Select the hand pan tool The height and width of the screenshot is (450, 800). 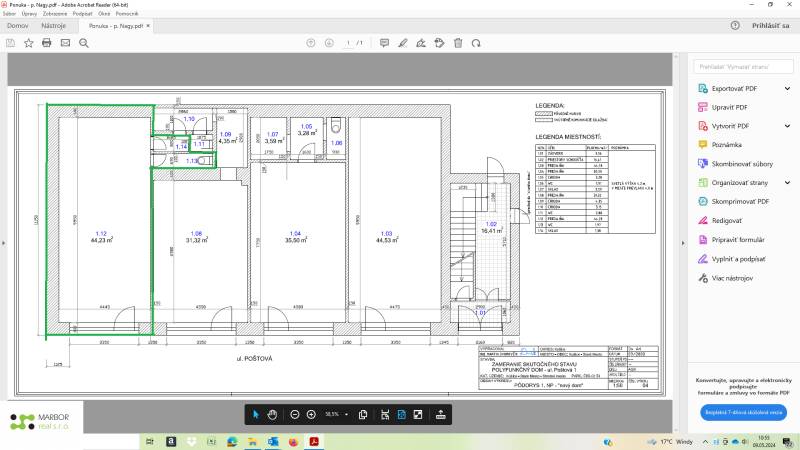272,414
